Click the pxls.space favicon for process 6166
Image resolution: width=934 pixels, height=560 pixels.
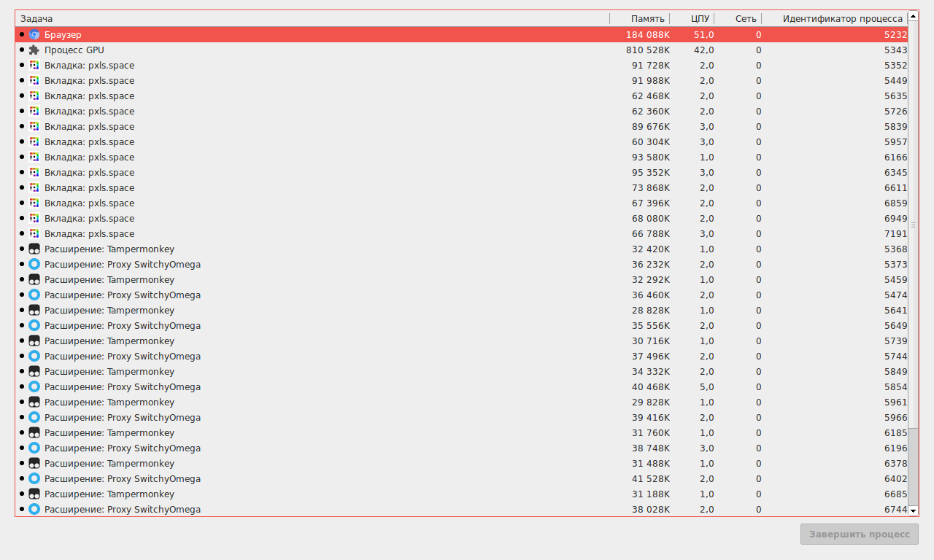[34, 157]
